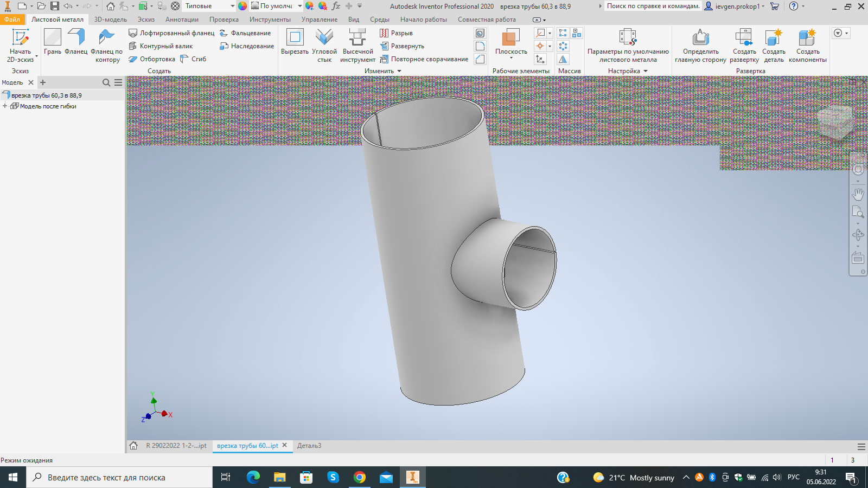868x488 pixels.
Task: Click the Развернуть (Unfold) command
Action: click(x=402, y=46)
